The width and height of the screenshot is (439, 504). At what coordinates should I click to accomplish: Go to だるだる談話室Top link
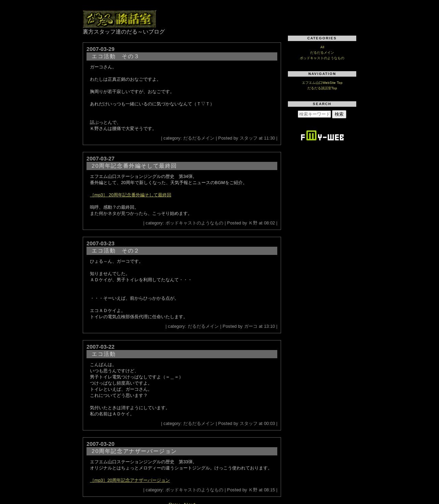tap(322, 88)
